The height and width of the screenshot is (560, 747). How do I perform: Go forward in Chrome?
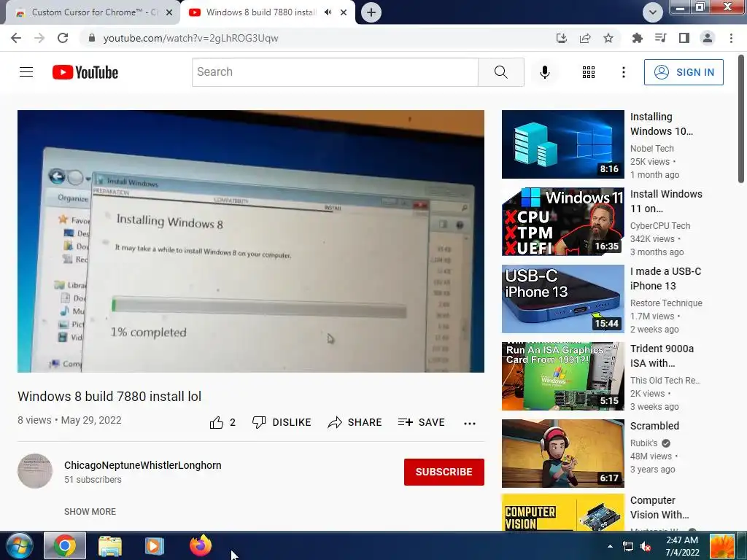[39, 38]
